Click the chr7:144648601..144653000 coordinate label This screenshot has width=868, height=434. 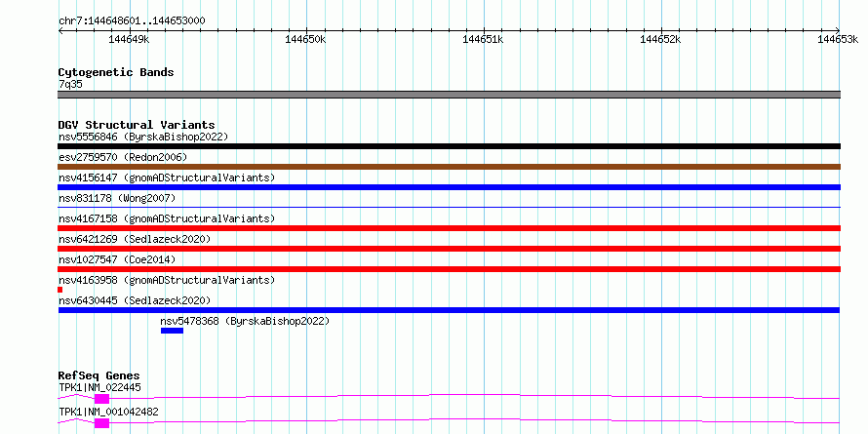[x=132, y=21]
